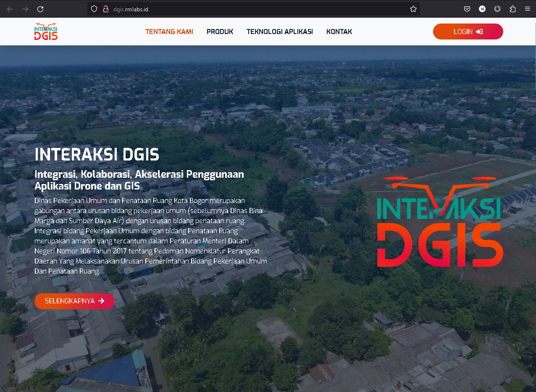Click the gray circular extension icon in toolbar
The width and height of the screenshot is (536, 392).
pyautogui.click(x=497, y=9)
